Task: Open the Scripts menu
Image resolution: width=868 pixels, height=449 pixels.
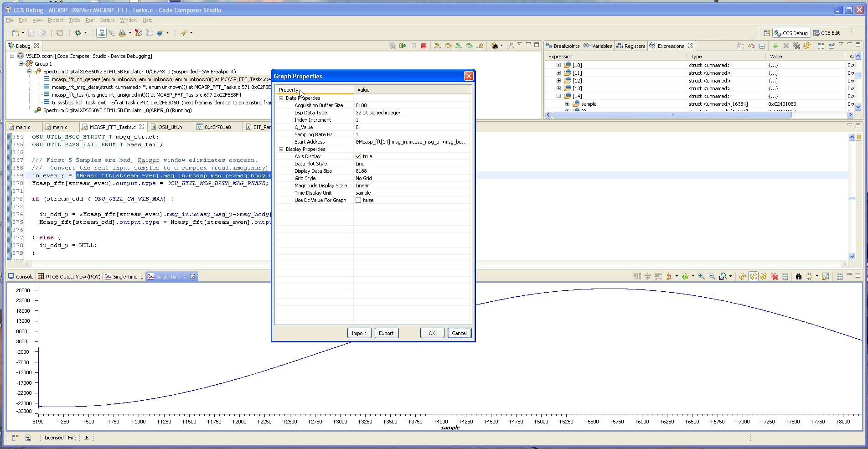Action: pos(107,20)
